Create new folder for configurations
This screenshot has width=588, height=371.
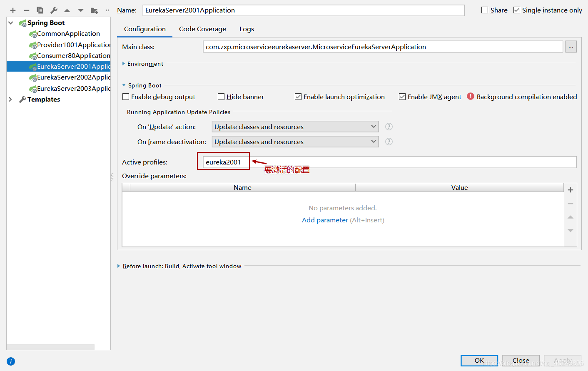point(95,10)
